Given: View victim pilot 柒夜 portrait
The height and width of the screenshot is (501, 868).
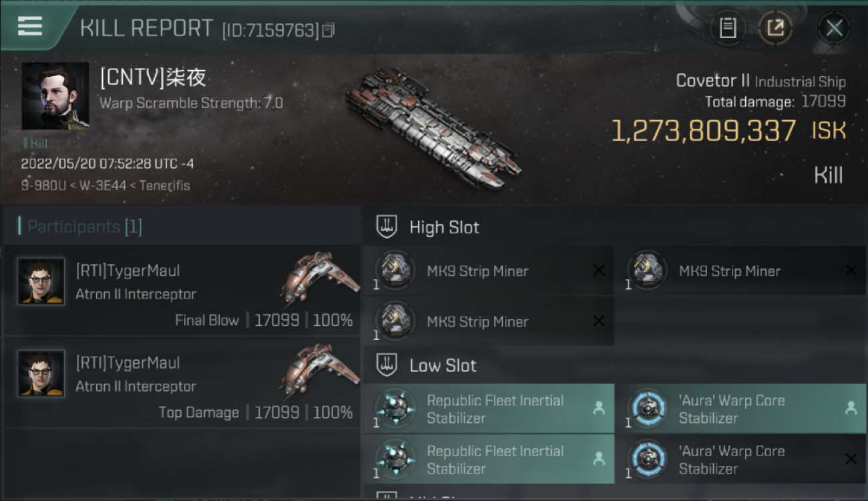Looking at the screenshot, I should pyautogui.click(x=55, y=96).
